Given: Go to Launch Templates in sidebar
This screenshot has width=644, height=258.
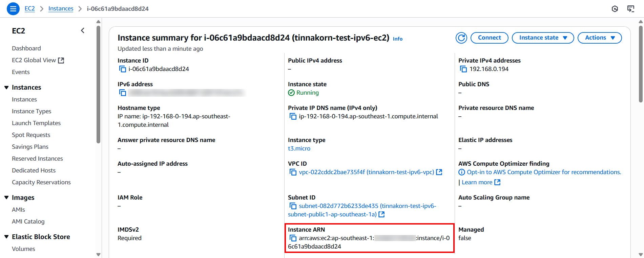Looking at the screenshot, I should point(36,123).
